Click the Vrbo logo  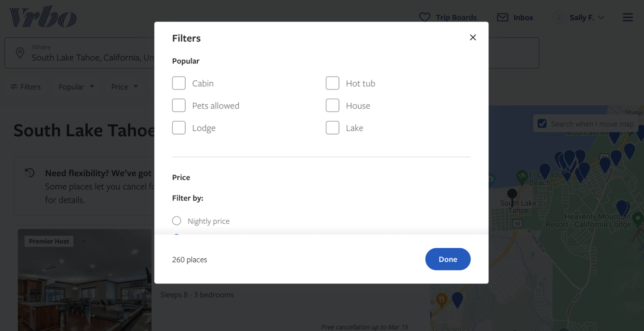tap(43, 17)
